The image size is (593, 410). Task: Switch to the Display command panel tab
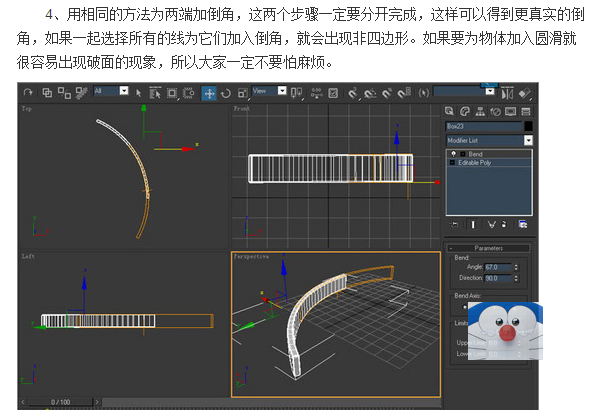coord(511,111)
